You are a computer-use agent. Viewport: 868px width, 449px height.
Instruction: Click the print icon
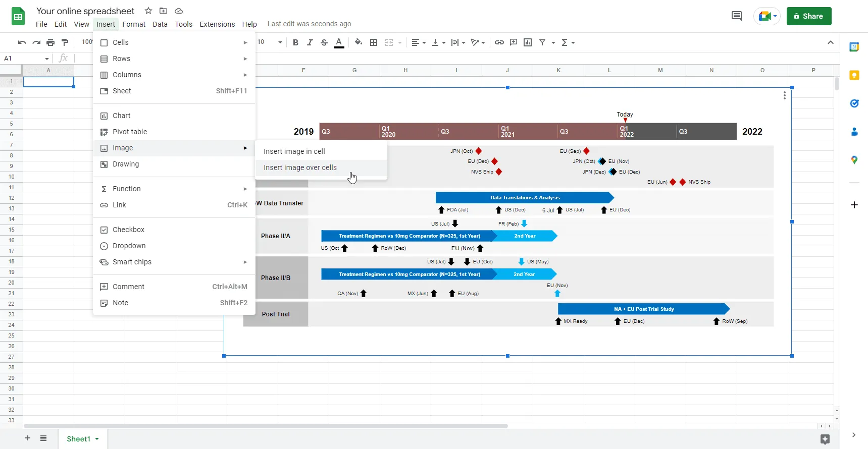(50, 42)
